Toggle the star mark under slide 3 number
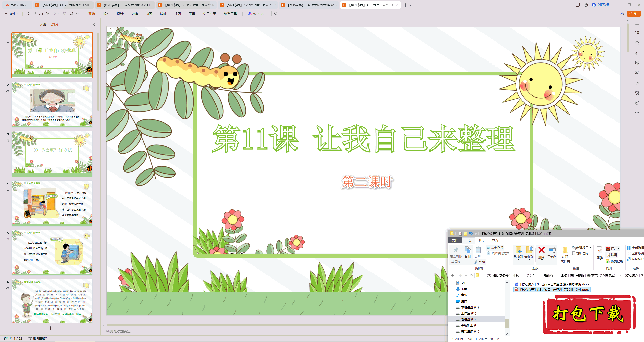Viewport: 644px width, 342px height. click(8, 140)
